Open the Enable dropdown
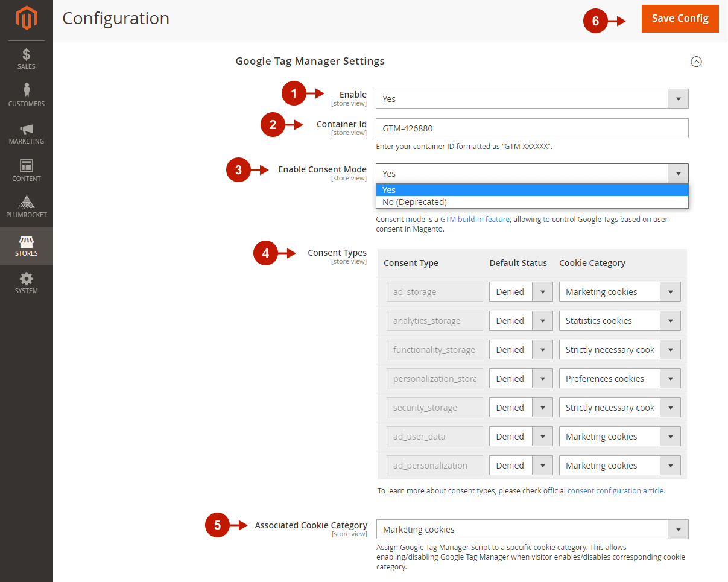The image size is (728, 582). [531, 99]
